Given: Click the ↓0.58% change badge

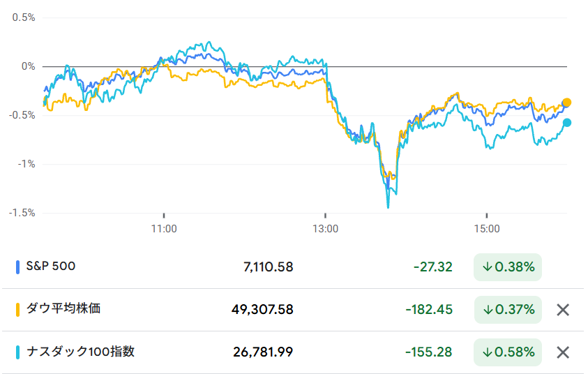Looking at the screenshot, I should 508,352.
